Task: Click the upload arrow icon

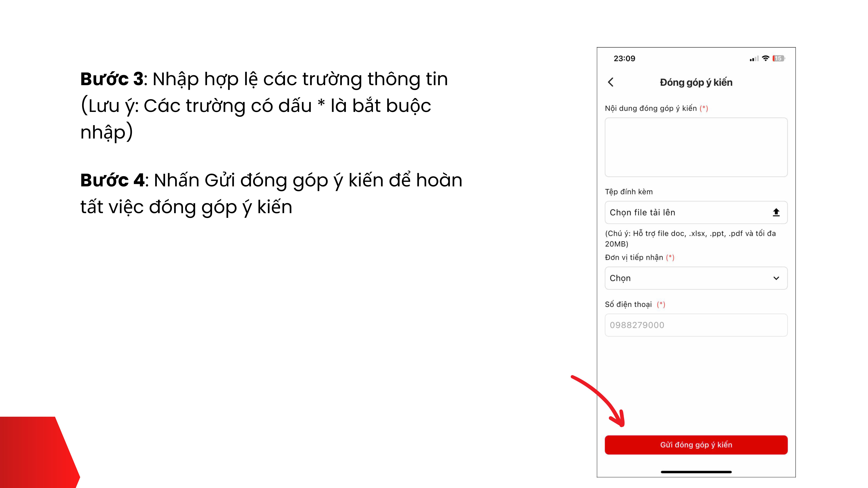Action: 776,213
